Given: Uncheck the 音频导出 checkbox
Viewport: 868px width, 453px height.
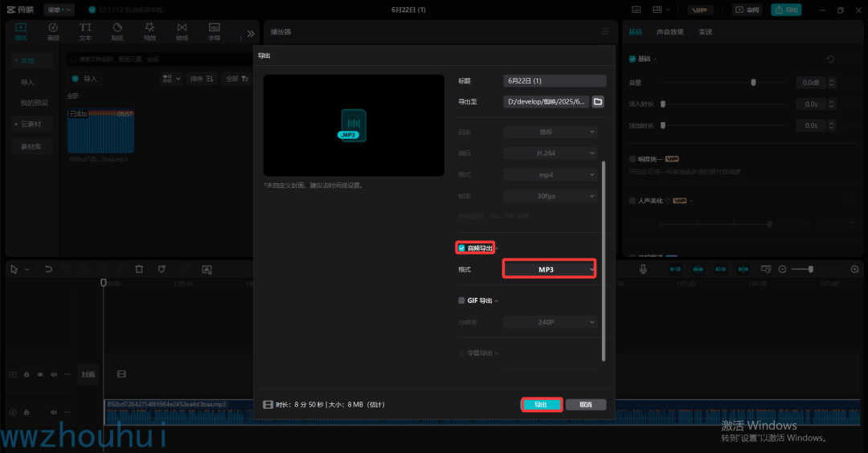Looking at the screenshot, I should [461, 248].
